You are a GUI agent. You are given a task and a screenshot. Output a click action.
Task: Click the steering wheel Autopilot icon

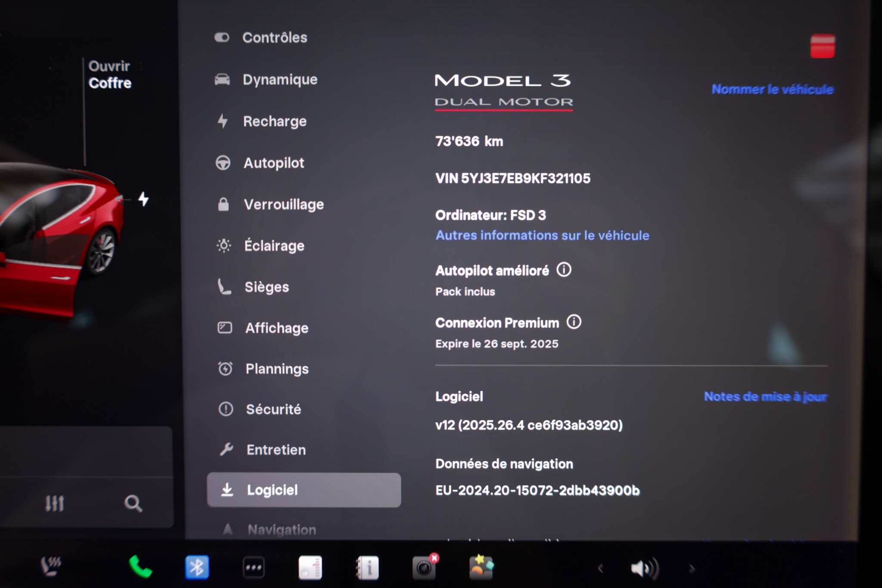click(223, 163)
